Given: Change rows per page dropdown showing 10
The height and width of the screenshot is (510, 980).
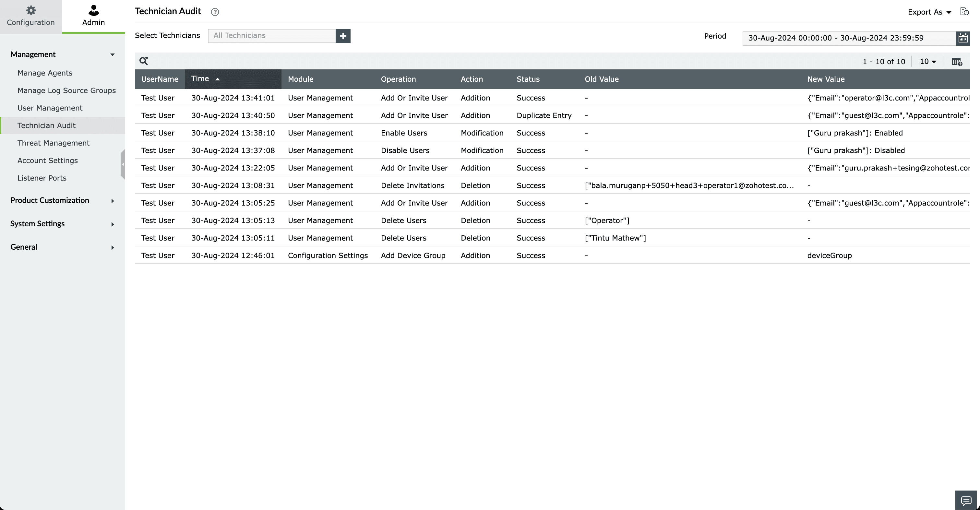Looking at the screenshot, I should (x=928, y=62).
